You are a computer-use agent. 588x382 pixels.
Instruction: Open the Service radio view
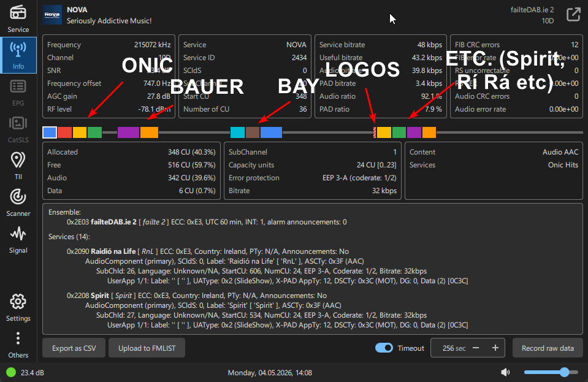(18, 18)
